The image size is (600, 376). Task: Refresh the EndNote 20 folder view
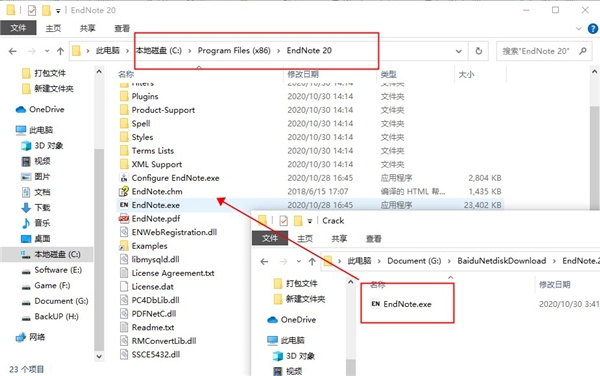pos(478,51)
